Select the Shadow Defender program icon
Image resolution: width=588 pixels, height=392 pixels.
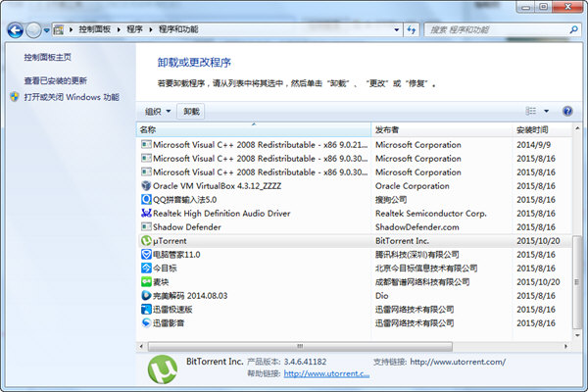[146, 226]
